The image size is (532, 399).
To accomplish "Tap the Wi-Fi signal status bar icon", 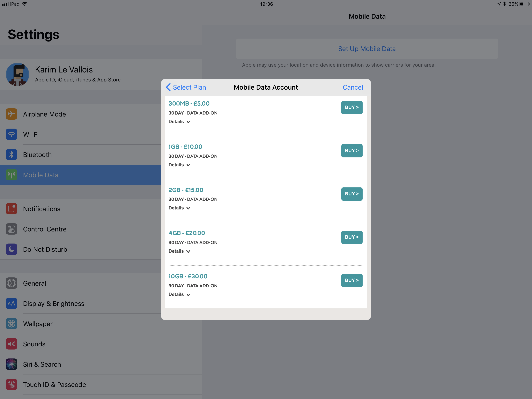I will click(25, 4).
